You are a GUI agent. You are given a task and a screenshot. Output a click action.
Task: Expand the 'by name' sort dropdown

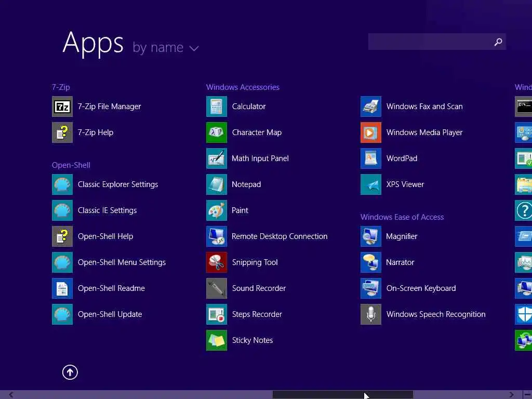(x=166, y=47)
